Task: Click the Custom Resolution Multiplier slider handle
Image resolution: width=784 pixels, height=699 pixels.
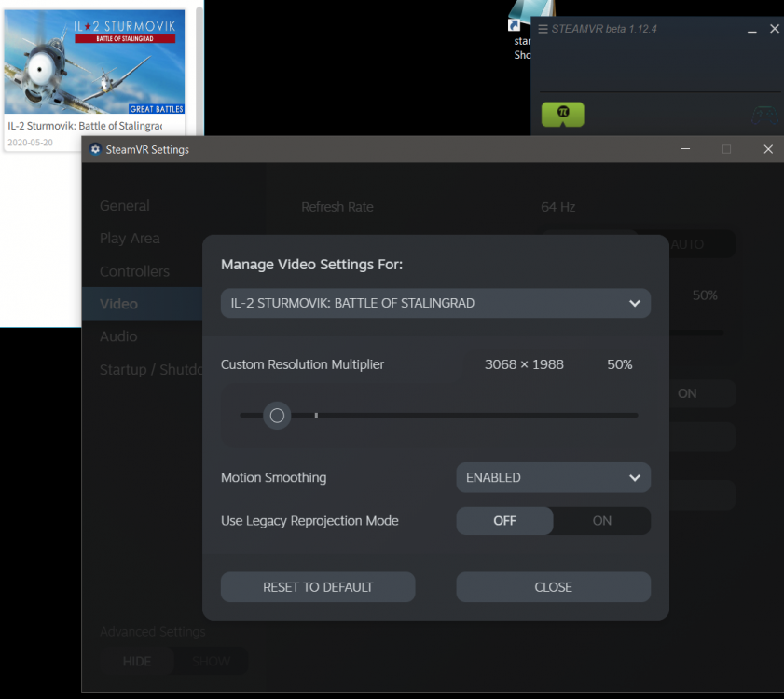Action: (x=277, y=416)
